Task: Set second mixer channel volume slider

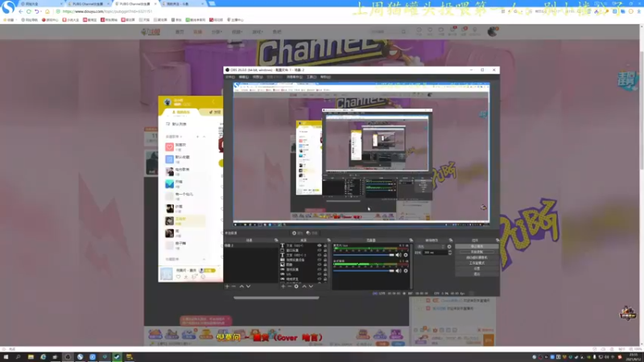Action: (x=364, y=271)
